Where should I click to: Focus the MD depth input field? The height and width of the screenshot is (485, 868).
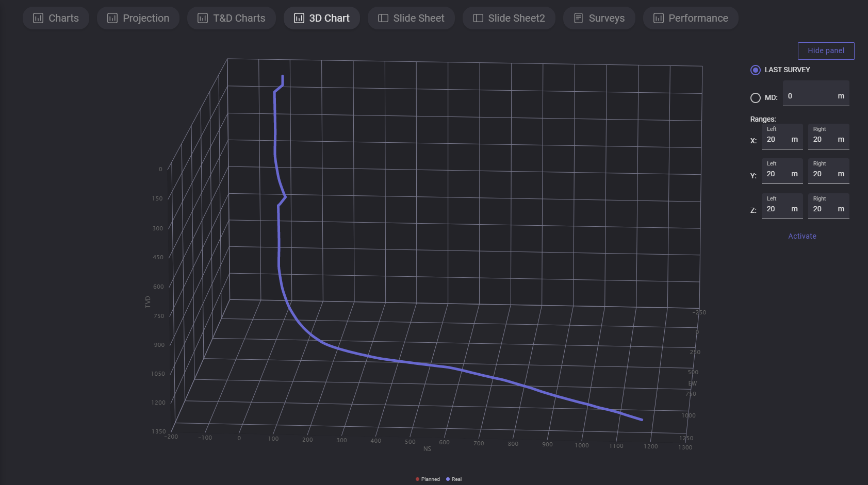pyautogui.click(x=810, y=96)
